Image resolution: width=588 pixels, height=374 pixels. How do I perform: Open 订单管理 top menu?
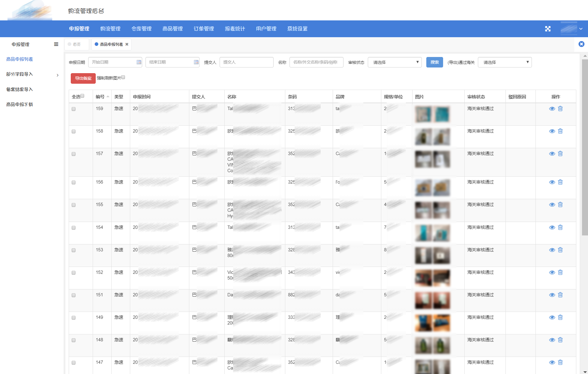tap(204, 29)
